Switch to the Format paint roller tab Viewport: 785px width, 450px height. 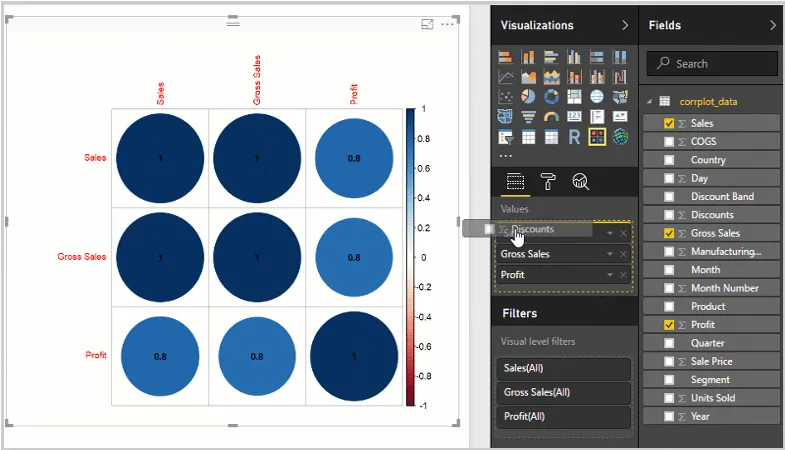(548, 181)
